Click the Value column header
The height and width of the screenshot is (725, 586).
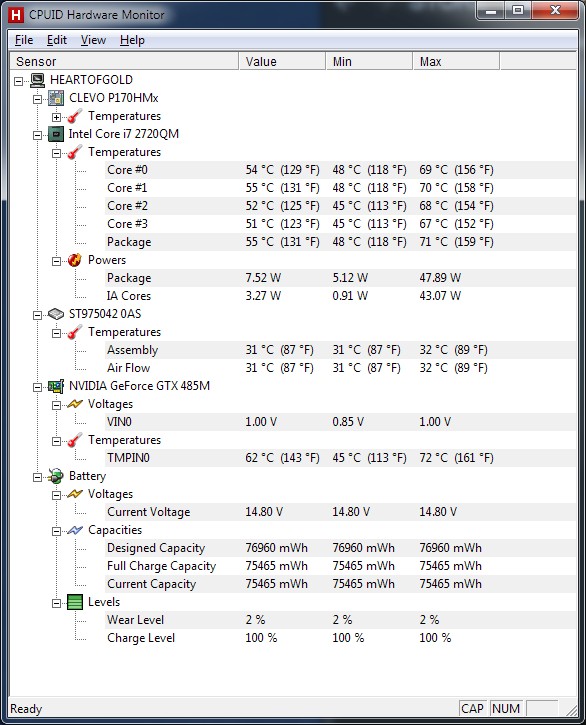click(282, 61)
